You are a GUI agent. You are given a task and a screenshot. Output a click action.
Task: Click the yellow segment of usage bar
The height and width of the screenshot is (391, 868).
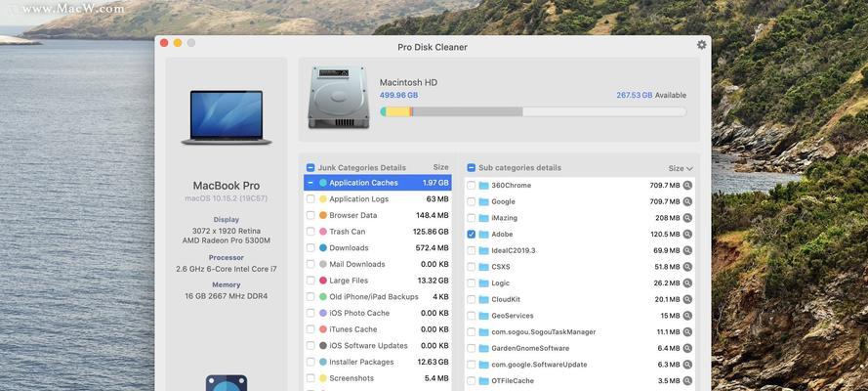click(397, 111)
